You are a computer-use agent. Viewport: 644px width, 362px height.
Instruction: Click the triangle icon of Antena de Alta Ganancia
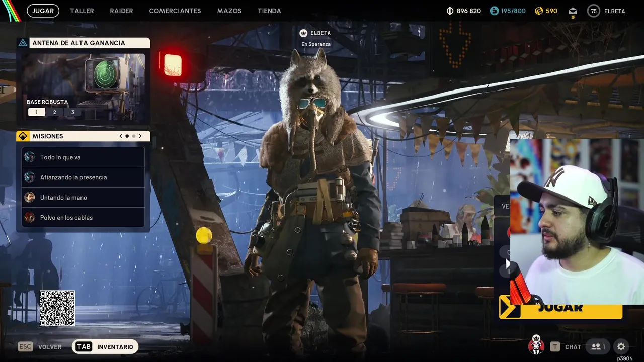(x=23, y=43)
